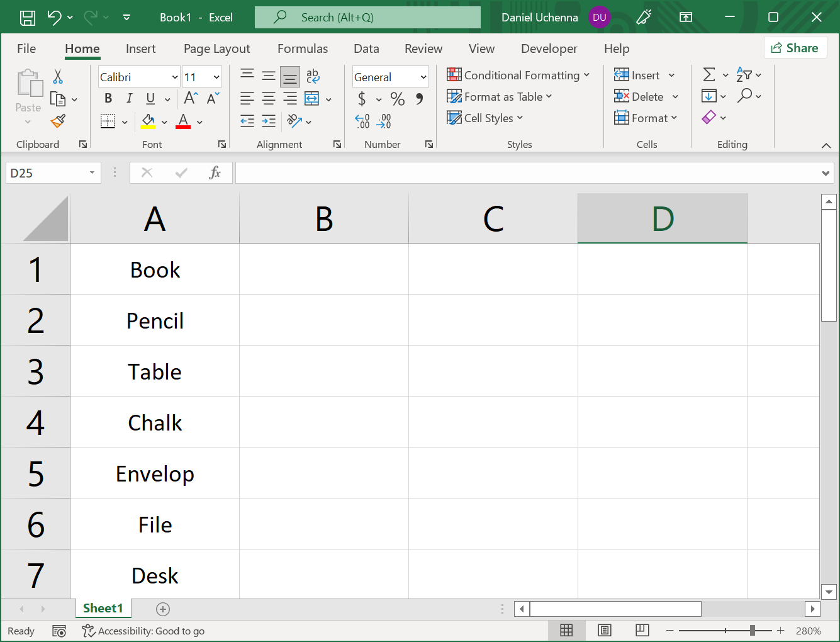
Task: Switch to the Page Layout ribbon tab
Action: point(216,48)
